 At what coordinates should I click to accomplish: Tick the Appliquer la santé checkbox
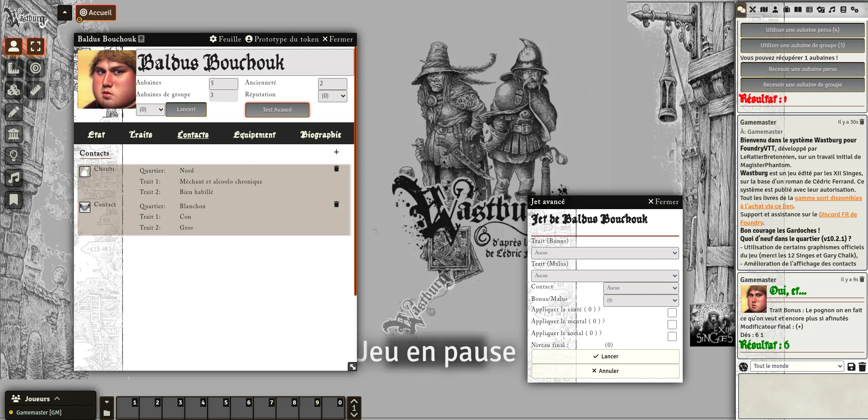[x=672, y=313]
